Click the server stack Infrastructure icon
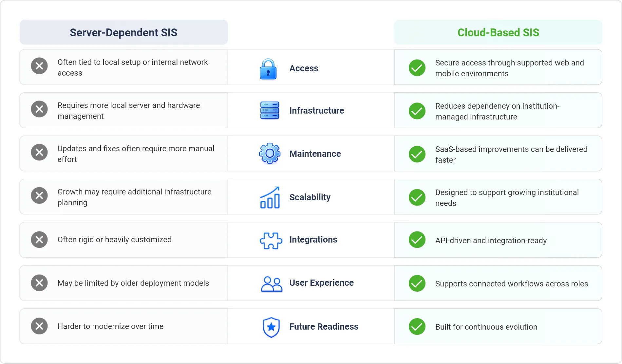The width and height of the screenshot is (622, 364). [270, 110]
